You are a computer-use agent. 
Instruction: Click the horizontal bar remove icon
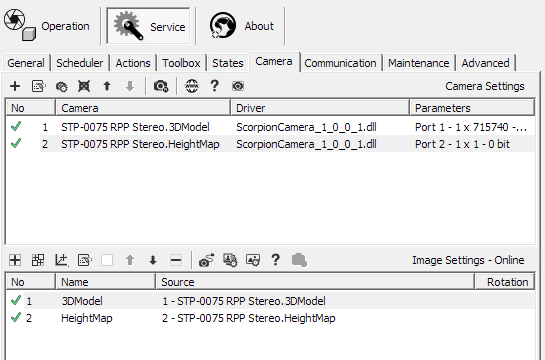176,260
